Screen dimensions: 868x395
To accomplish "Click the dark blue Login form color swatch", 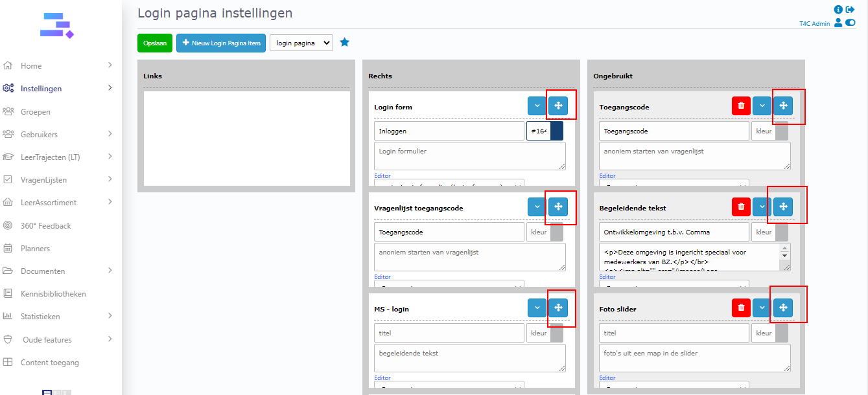I will (x=556, y=131).
